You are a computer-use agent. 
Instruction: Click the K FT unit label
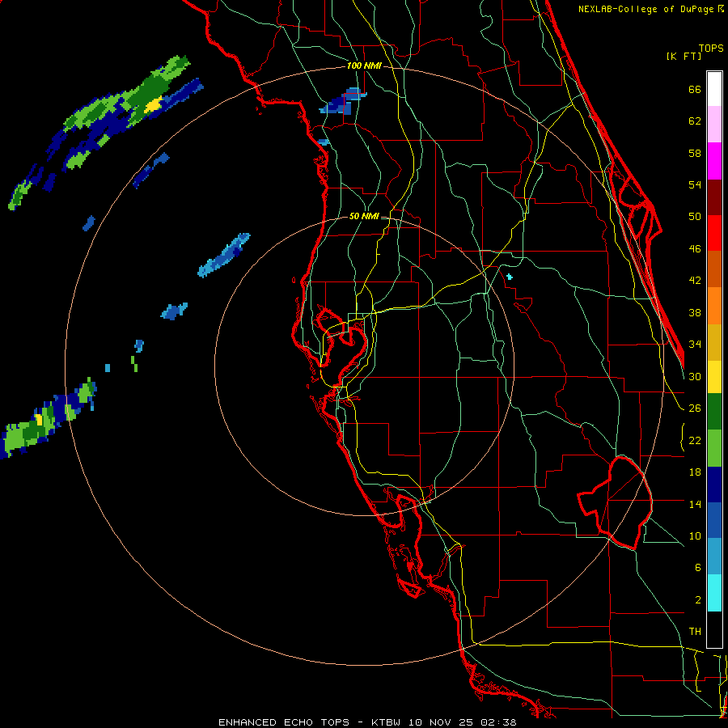tap(684, 57)
